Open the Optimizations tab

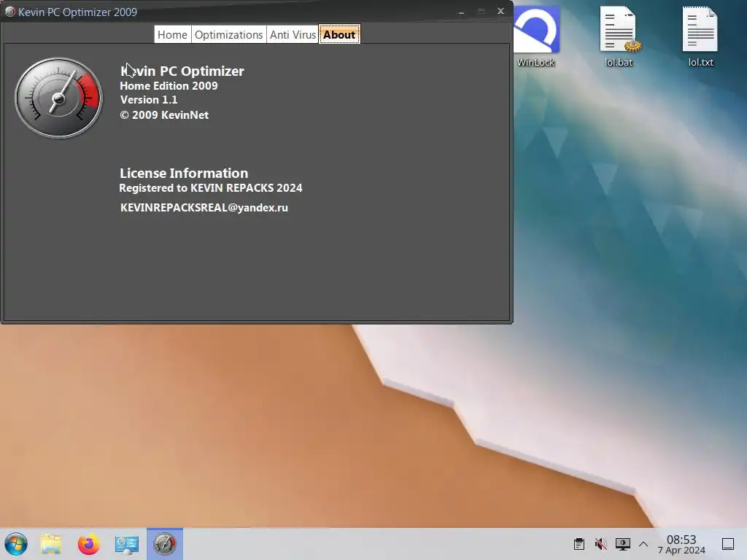[x=228, y=35]
